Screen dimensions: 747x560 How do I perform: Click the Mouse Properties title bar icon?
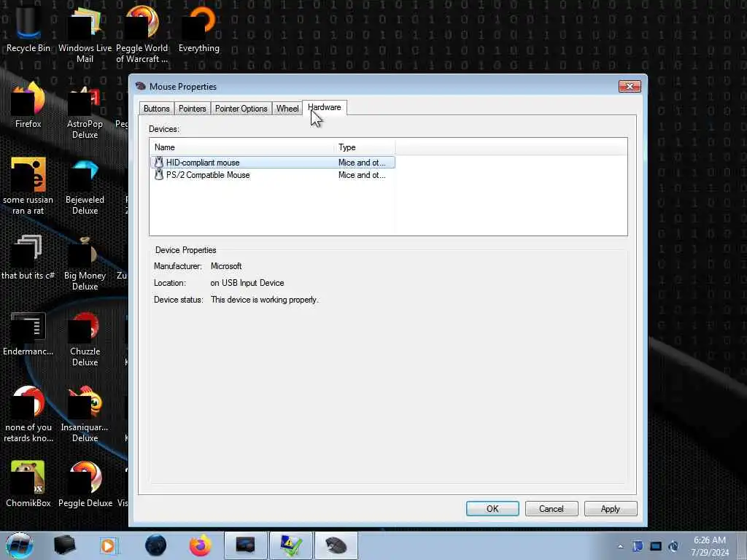click(140, 86)
